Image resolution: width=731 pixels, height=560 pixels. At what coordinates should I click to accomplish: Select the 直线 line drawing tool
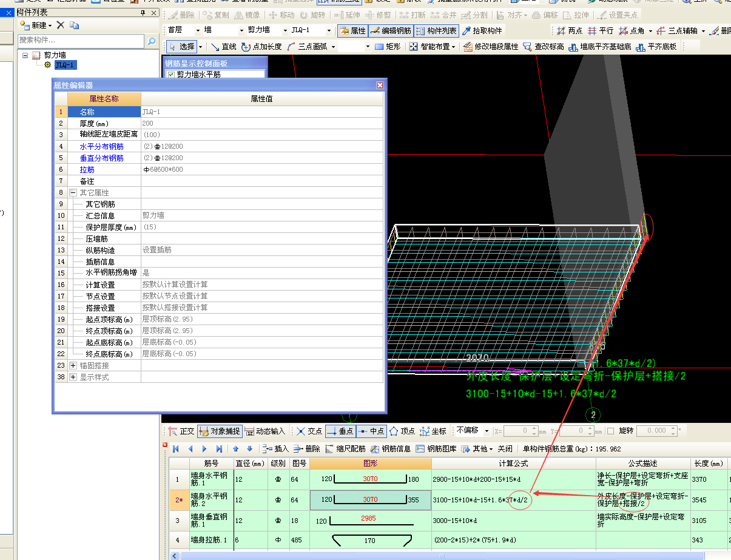(223, 46)
